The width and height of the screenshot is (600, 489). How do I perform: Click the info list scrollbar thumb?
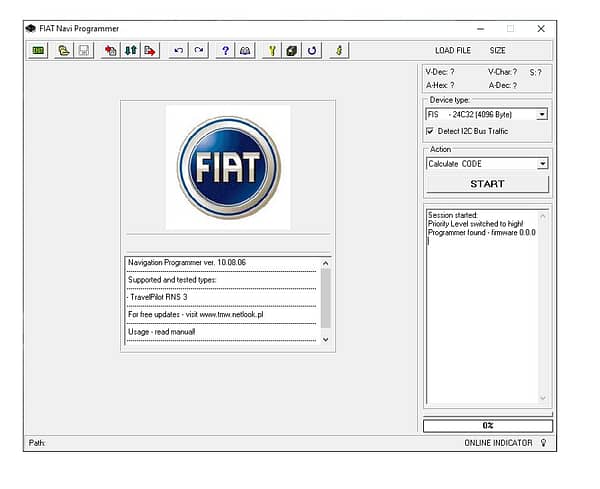(x=326, y=298)
